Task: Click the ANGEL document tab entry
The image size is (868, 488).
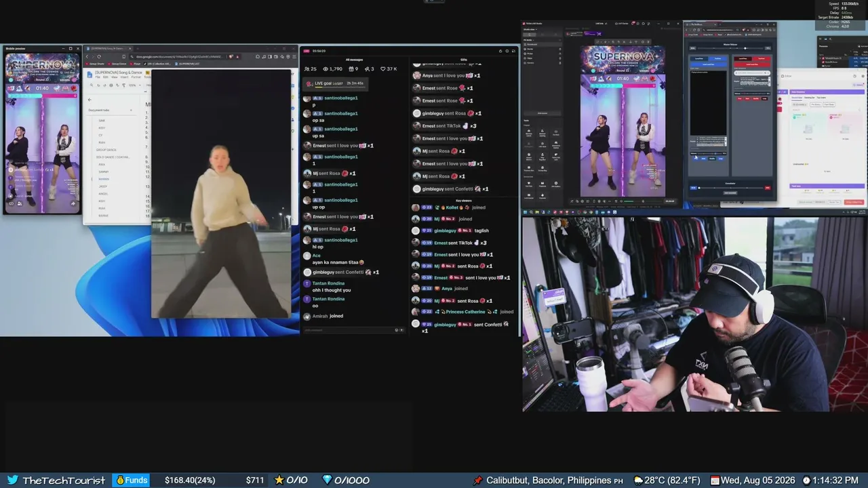Action: pyautogui.click(x=103, y=194)
